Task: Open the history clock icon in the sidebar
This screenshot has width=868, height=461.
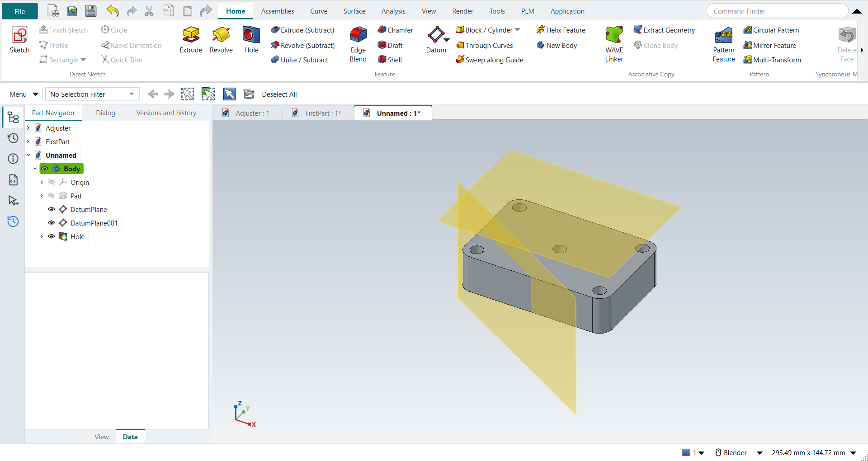Action: tap(13, 138)
